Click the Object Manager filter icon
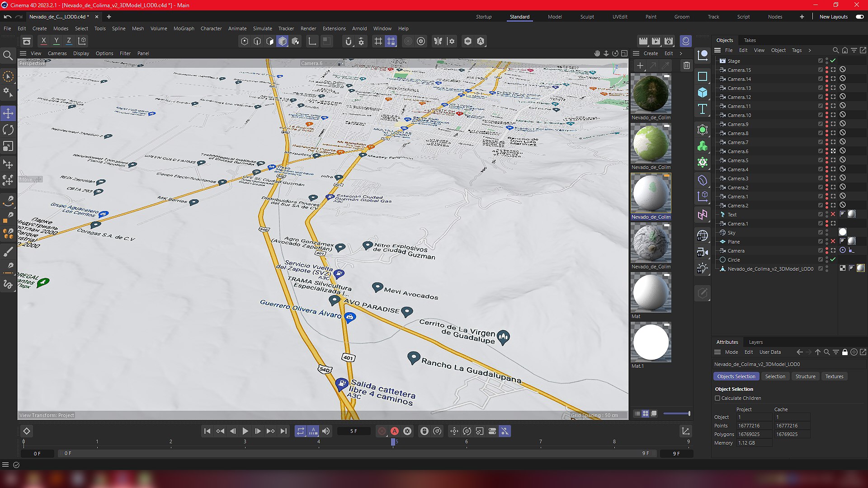868x488 pixels. (854, 50)
